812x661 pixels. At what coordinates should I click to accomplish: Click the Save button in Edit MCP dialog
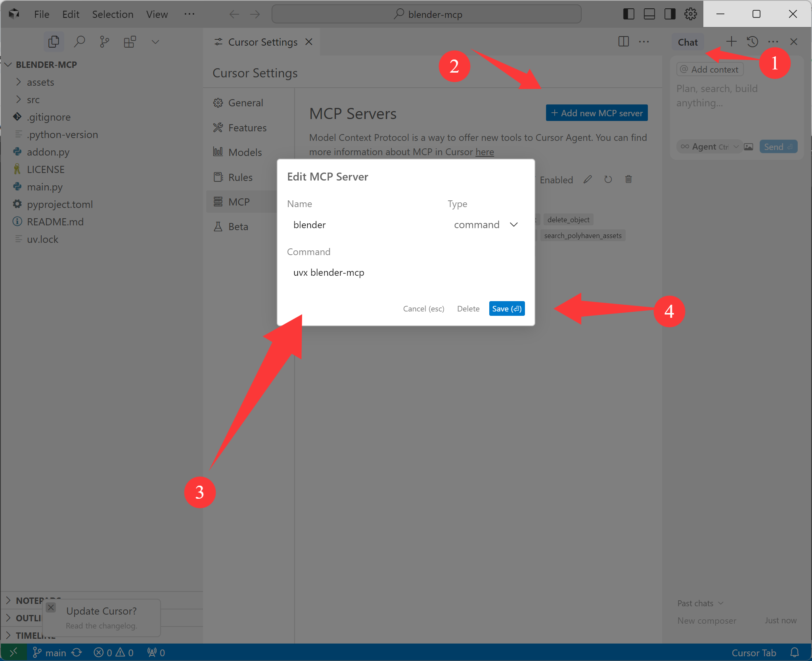[506, 309]
